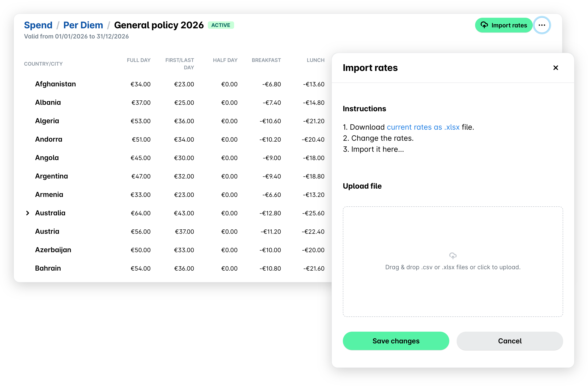Screen dimensions: 588x386
Task: Click the HALF DAY column header
Action: pyautogui.click(x=225, y=60)
